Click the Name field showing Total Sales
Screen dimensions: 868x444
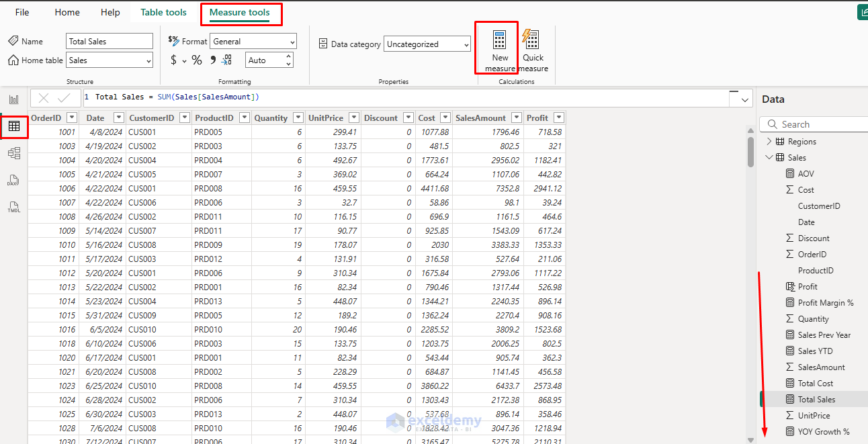coord(110,41)
